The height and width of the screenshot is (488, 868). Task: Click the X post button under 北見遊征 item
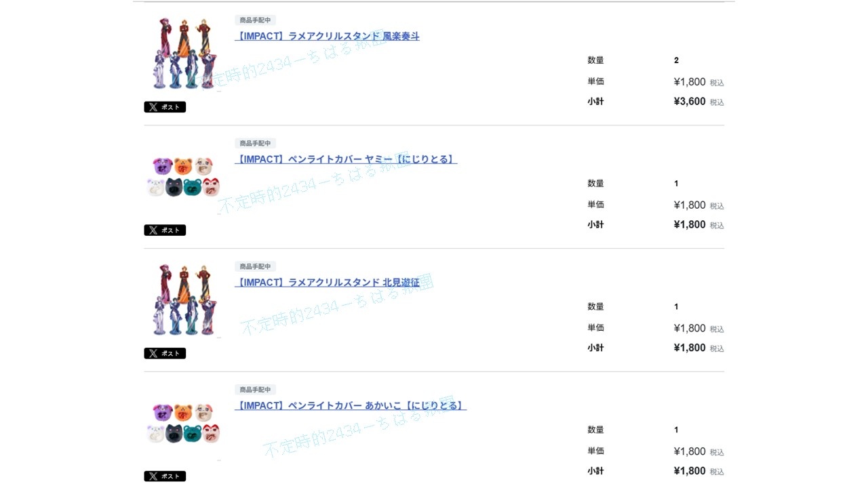click(x=165, y=353)
